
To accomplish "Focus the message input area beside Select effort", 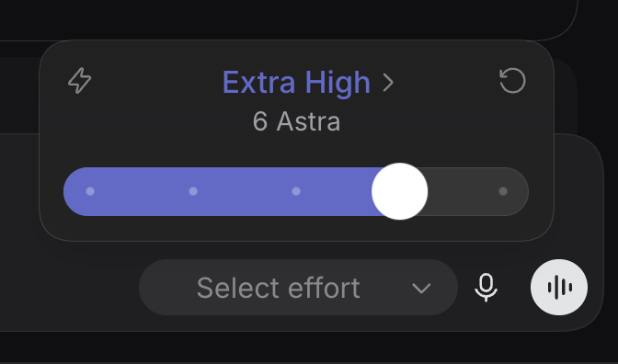I will click(69, 287).
